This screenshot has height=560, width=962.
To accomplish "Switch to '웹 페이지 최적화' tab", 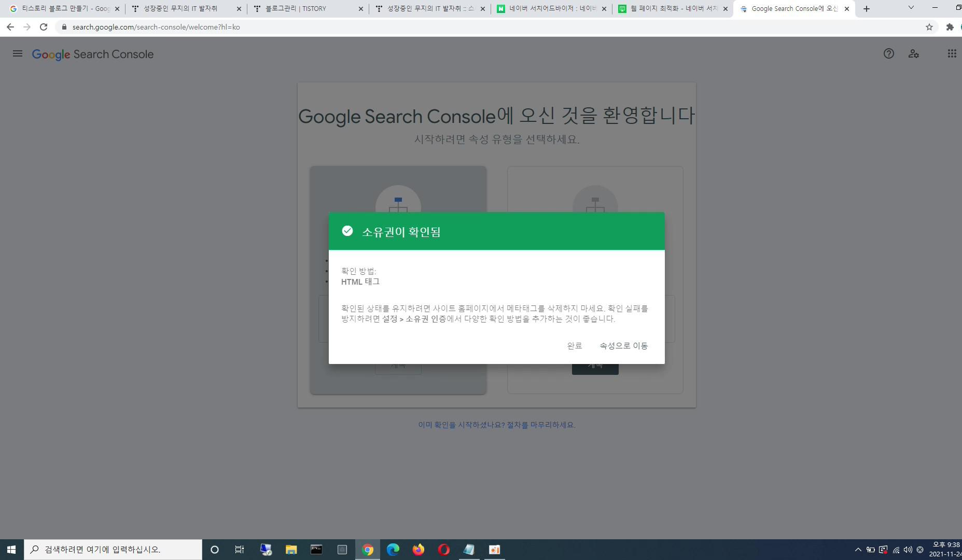I will pos(674,9).
